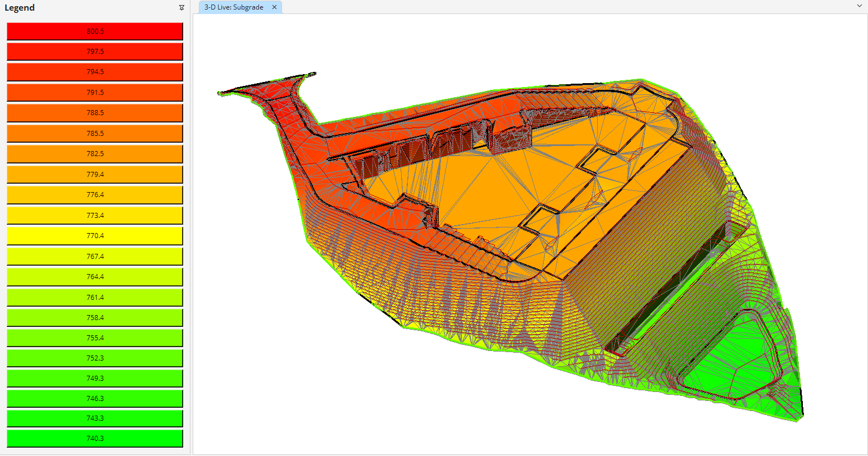868x456 pixels.
Task: Select the 764.4 yellow-green band
Action: [x=94, y=276]
